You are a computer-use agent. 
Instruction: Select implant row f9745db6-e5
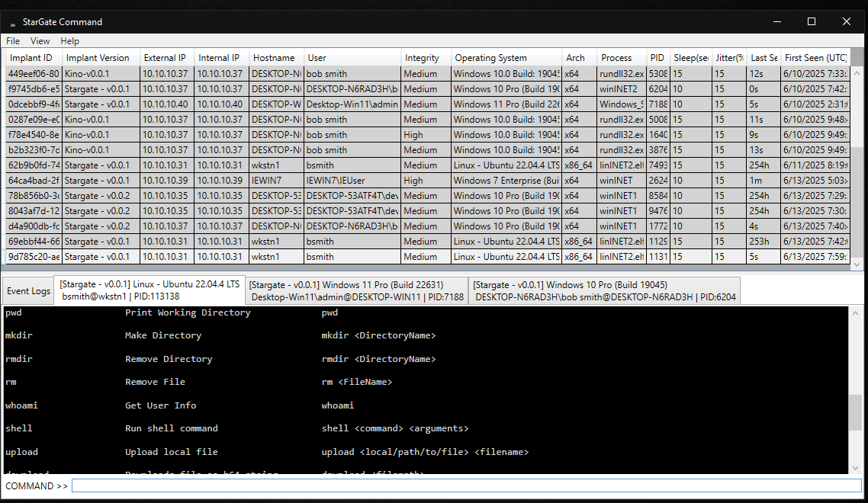click(427, 88)
